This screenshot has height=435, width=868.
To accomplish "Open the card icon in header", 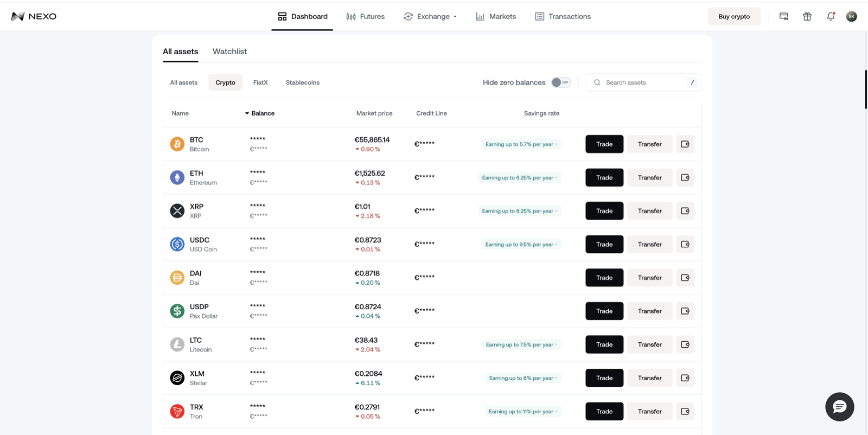I will tap(784, 16).
